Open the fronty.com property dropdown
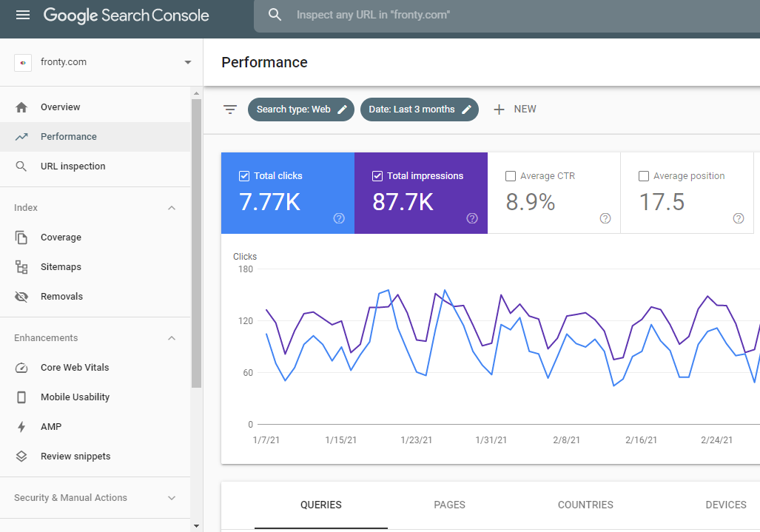The image size is (760, 532). point(187,62)
